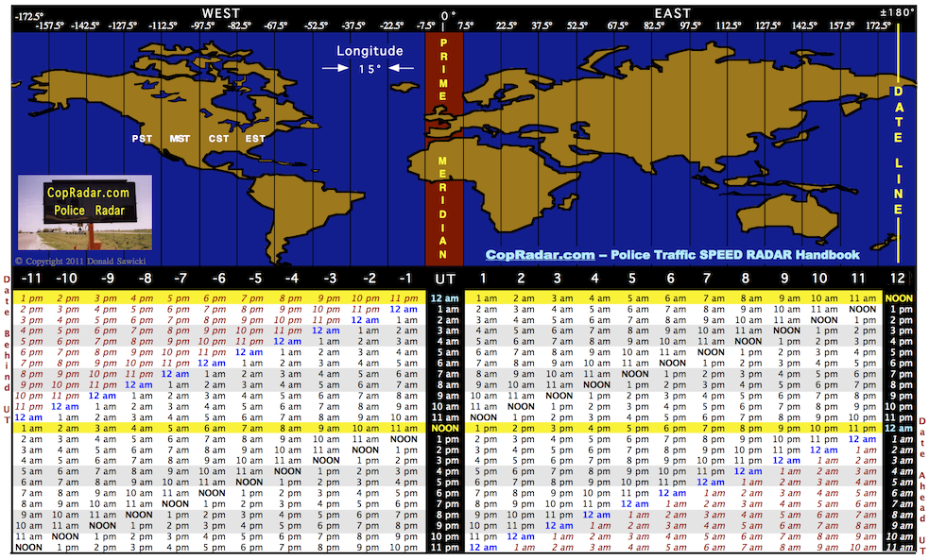Screen dimensions: 929x560
Task: Click the 142.5° longitude label
Action: click(804, 25)
